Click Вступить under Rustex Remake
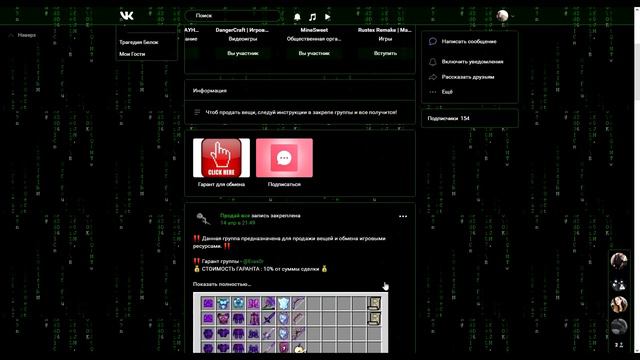The height and width of the screenshot is (360, 640). [385, 53]
